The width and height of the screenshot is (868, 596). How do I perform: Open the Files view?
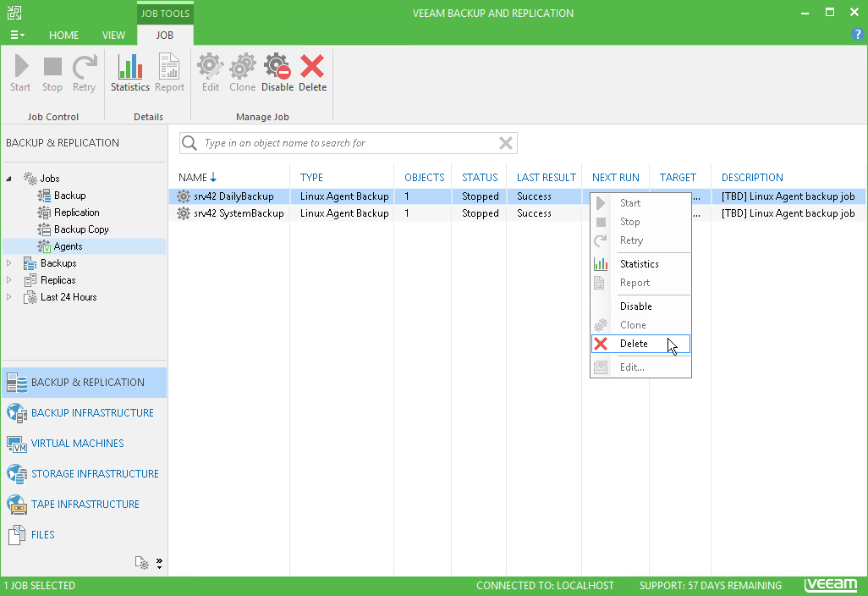click(84, 534)
